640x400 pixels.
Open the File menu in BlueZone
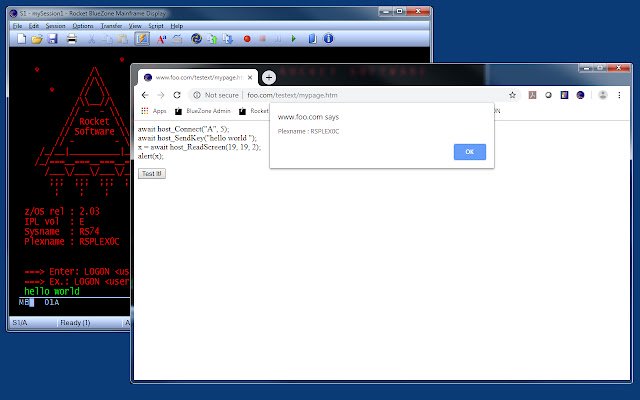[x=17, y=26]
